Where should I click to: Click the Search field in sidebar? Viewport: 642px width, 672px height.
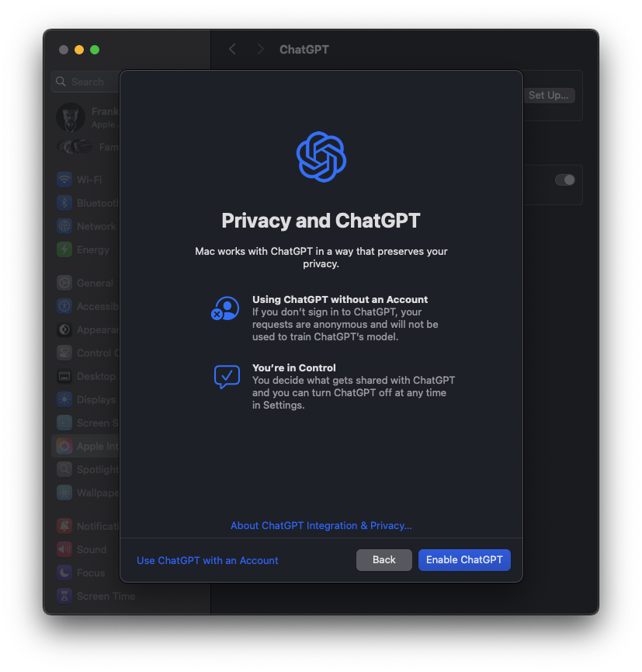tap(85, 82)
